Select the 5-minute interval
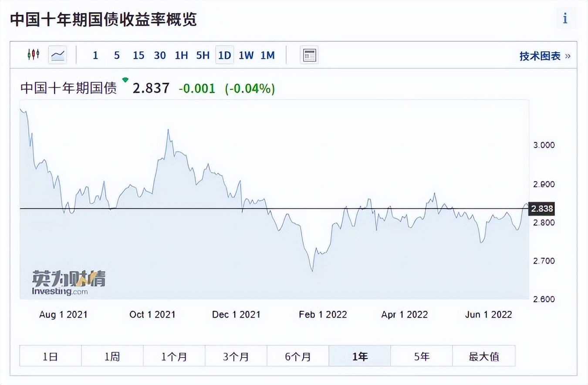Viewport: 588px width, 385px height. 117,55
